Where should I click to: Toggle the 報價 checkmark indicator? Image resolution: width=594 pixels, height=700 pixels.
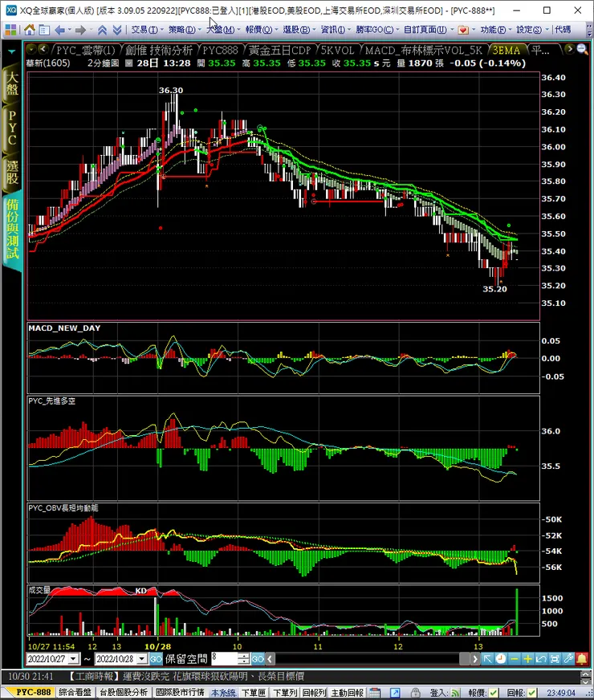click(494, 693)
